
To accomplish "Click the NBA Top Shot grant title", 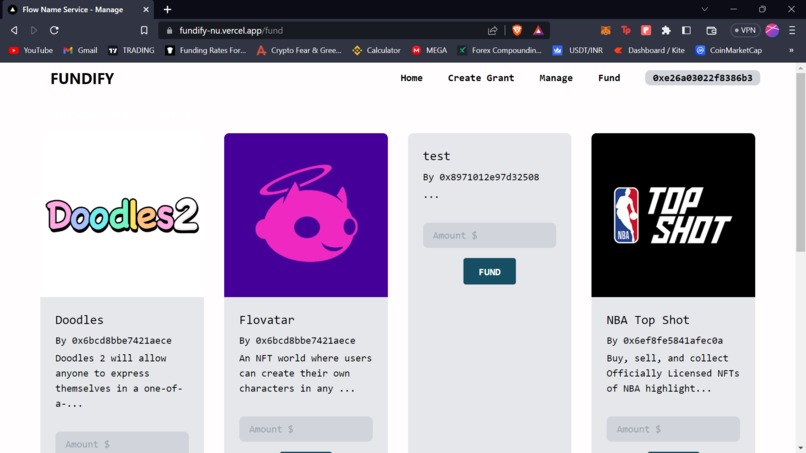I will [648, 320].
